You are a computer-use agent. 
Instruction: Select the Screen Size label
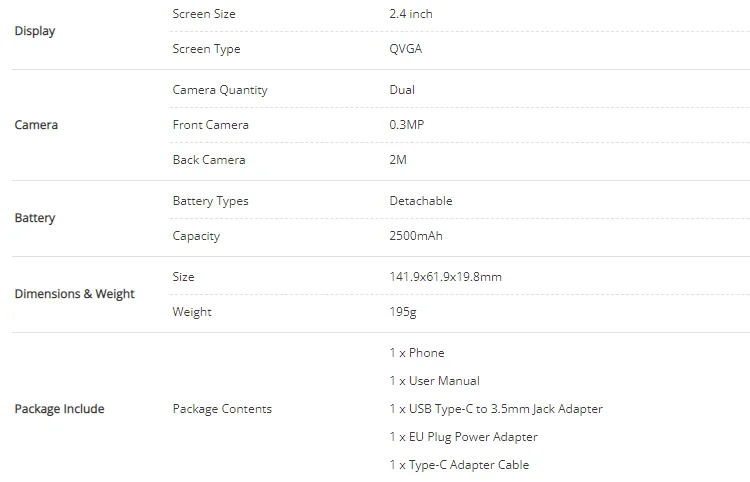(205, 14)
